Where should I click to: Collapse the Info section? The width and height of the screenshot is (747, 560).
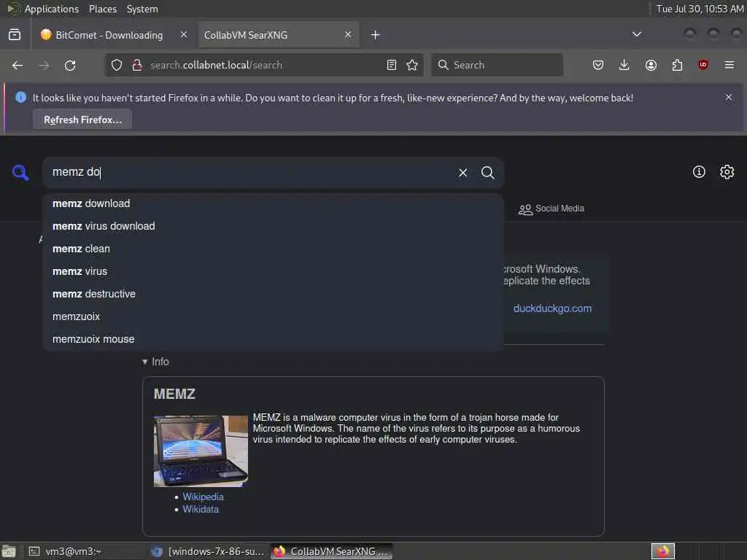156,362
